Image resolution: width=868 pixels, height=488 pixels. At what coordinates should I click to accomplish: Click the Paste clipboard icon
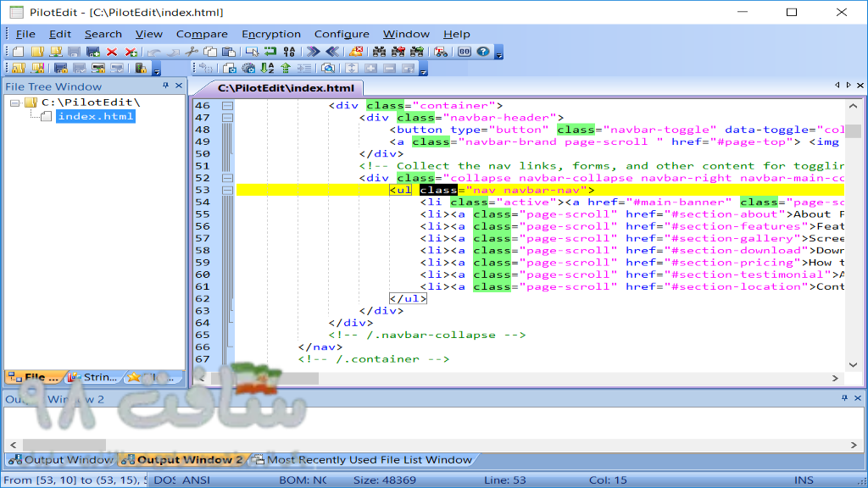point(229,52)
